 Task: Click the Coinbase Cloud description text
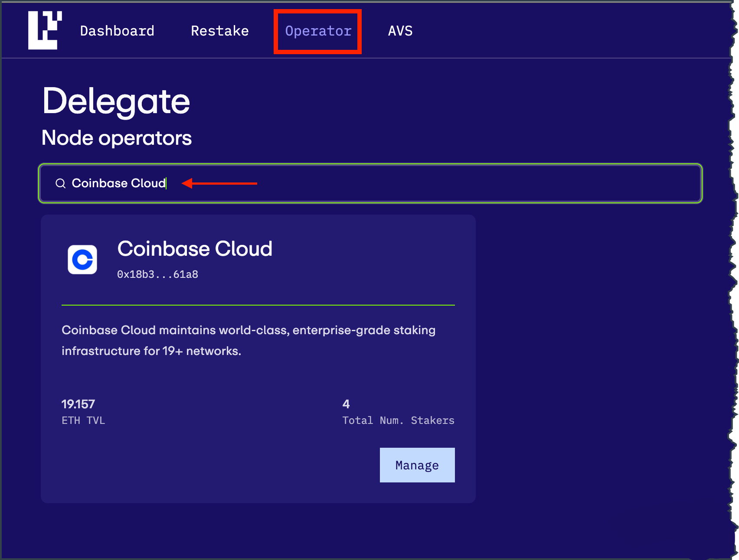pyautogui.click(x=249, y=340)
